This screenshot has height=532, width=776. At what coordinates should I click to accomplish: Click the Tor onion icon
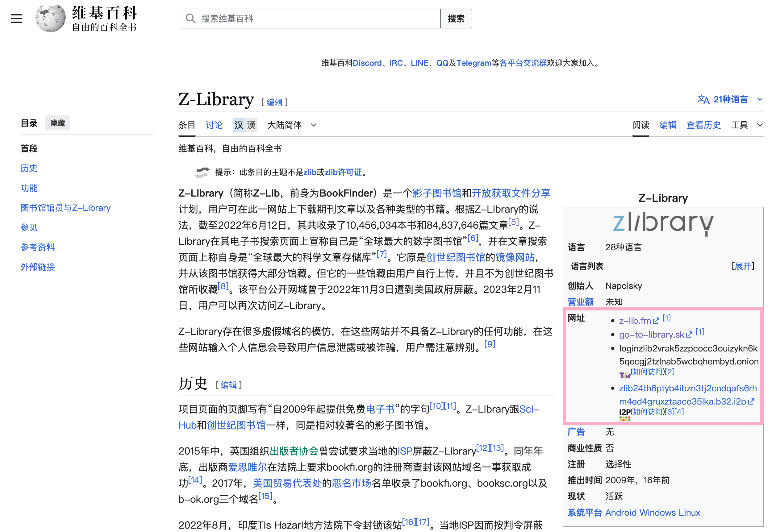point(624,375)
